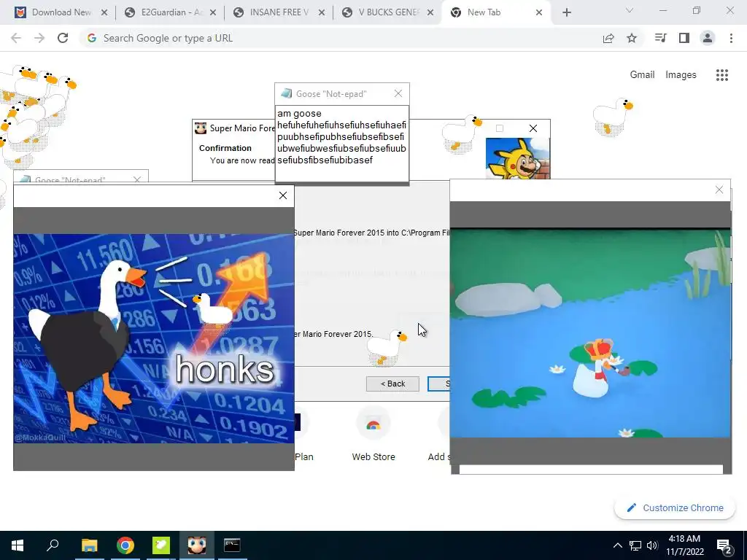Switch to the E2Guardian tab
Viewport: 747px width, 560px height.
pyautogui.click(x=169, y=12)
